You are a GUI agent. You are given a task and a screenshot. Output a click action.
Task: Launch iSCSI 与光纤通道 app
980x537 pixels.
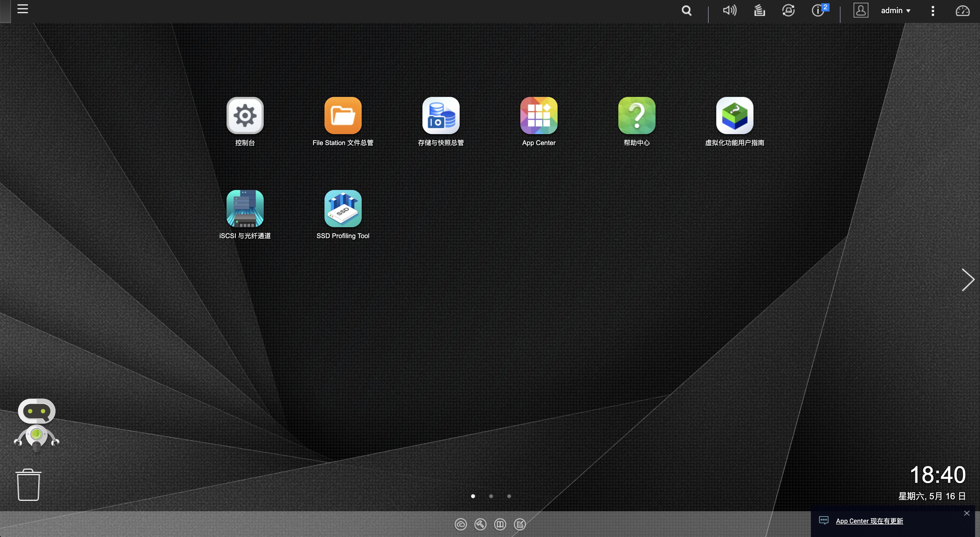(x=245, y=209)
